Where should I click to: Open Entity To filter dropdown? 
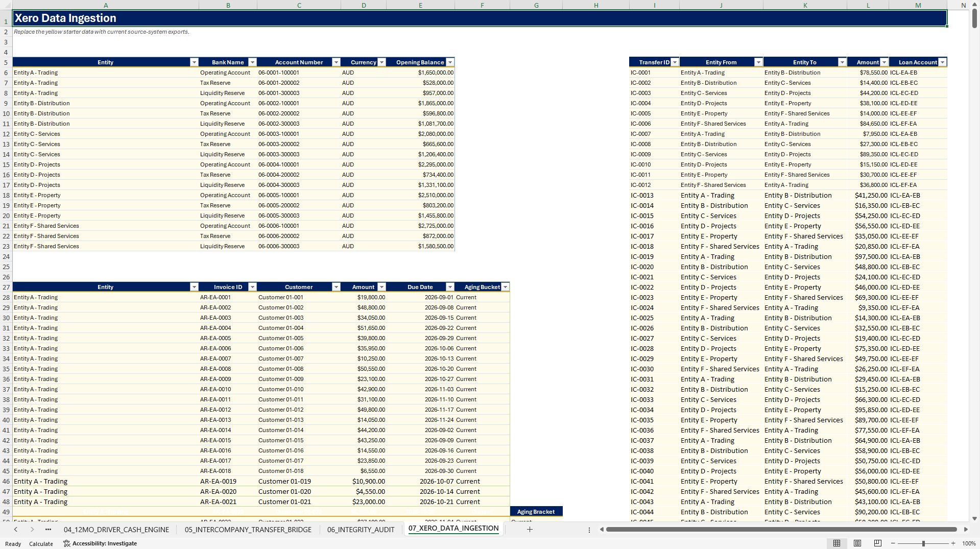(842, 62)
